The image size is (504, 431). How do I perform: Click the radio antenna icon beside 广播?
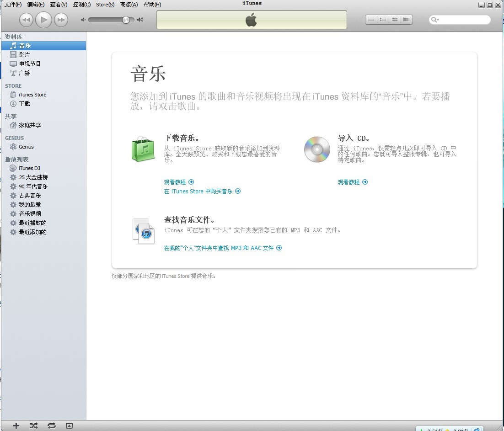pos(13,73)
